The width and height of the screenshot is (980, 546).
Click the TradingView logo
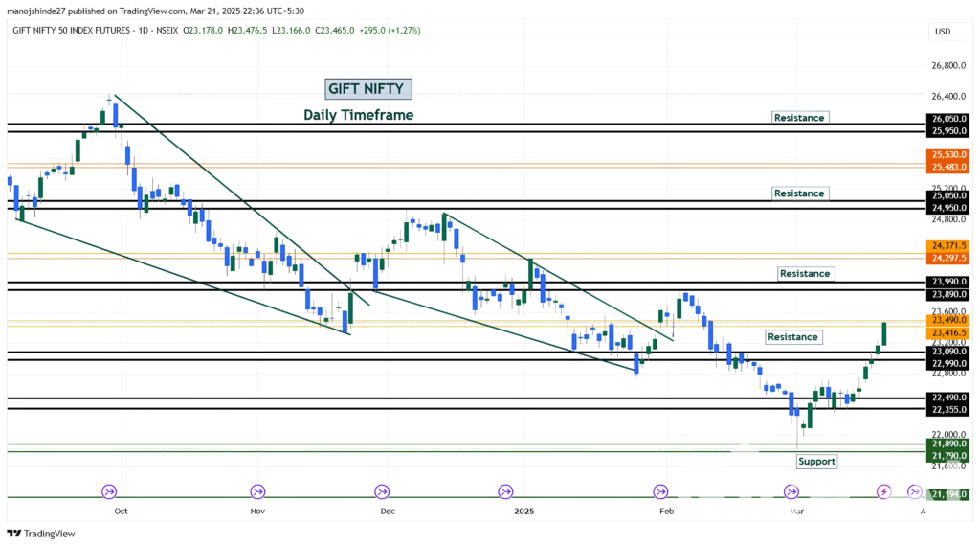point(41,534)
